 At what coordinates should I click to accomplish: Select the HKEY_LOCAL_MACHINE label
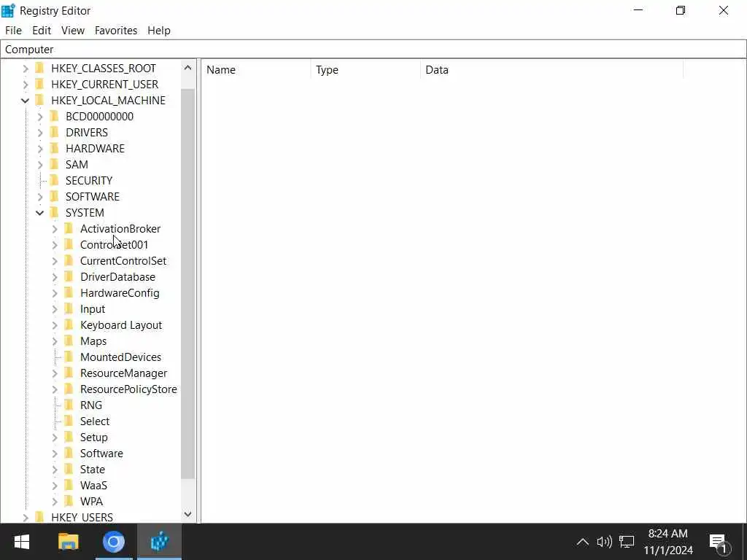click(x=108, y=101)
